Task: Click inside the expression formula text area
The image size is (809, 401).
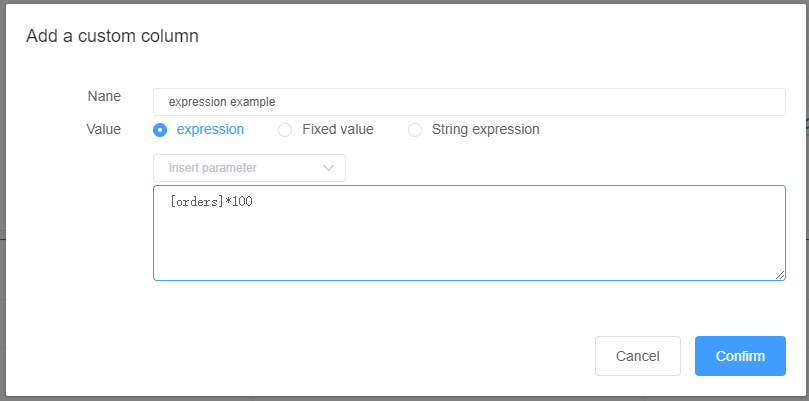Action: (470, 233)
